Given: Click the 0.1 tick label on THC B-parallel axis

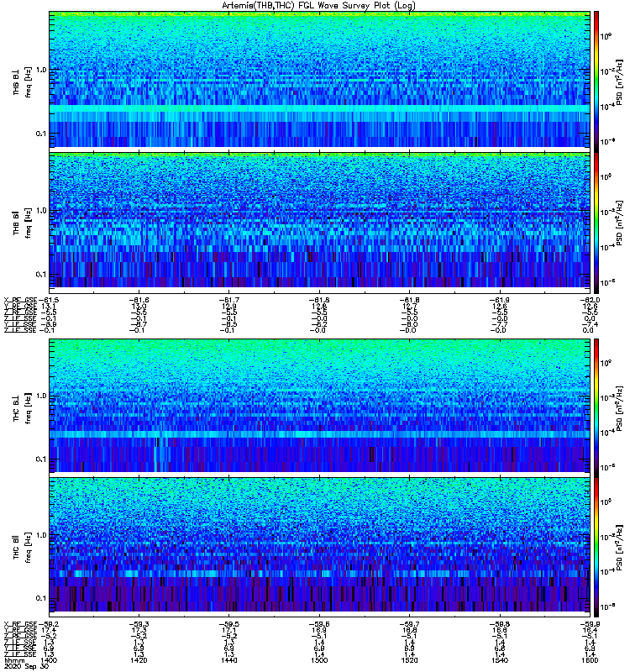Looking at the screenshot, I should [41, 599].
